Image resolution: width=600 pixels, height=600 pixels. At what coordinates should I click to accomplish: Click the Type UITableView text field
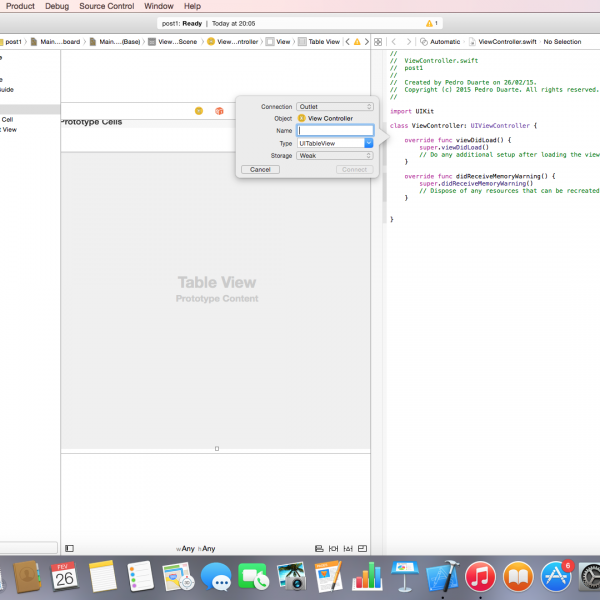pyautogui.click(x=331, y=143)
